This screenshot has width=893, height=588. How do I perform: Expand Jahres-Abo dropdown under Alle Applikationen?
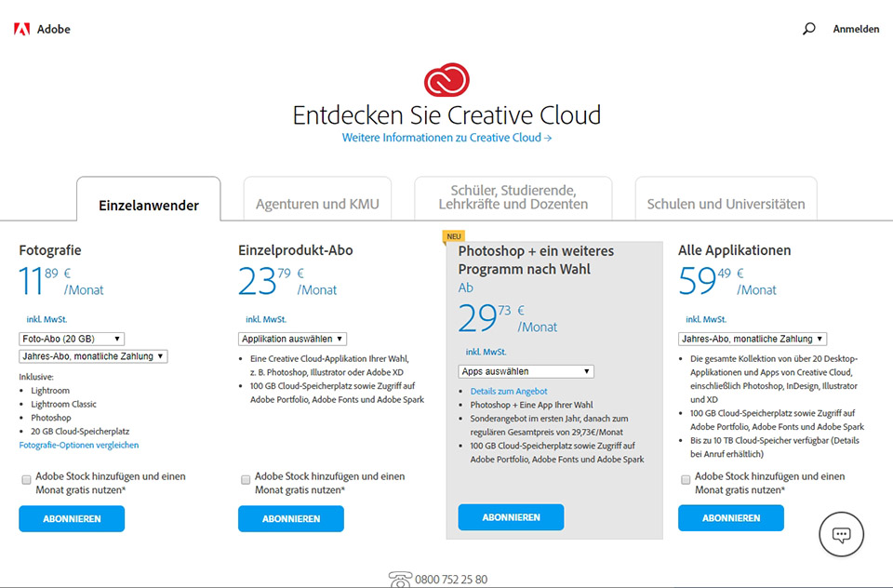tap(753, 339)
